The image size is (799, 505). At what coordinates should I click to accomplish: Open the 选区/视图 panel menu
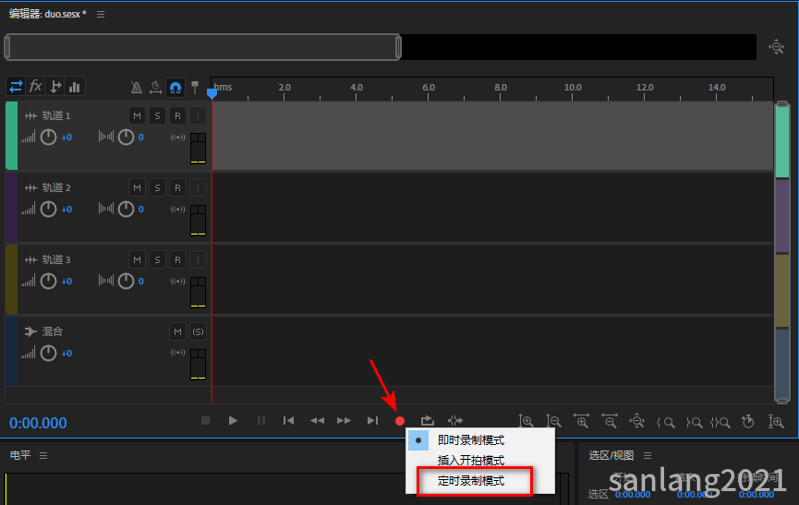tap(647, 456)
